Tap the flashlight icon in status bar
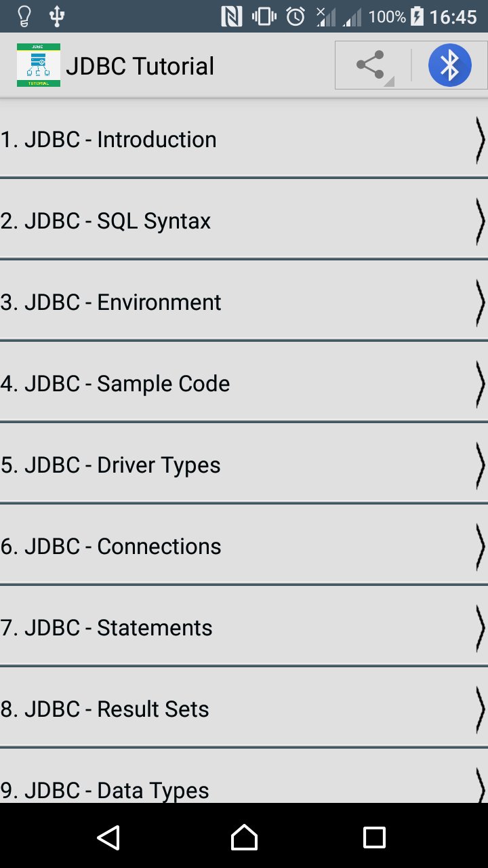The width and height of the screenshot is (488, 868). pos(24,15)
